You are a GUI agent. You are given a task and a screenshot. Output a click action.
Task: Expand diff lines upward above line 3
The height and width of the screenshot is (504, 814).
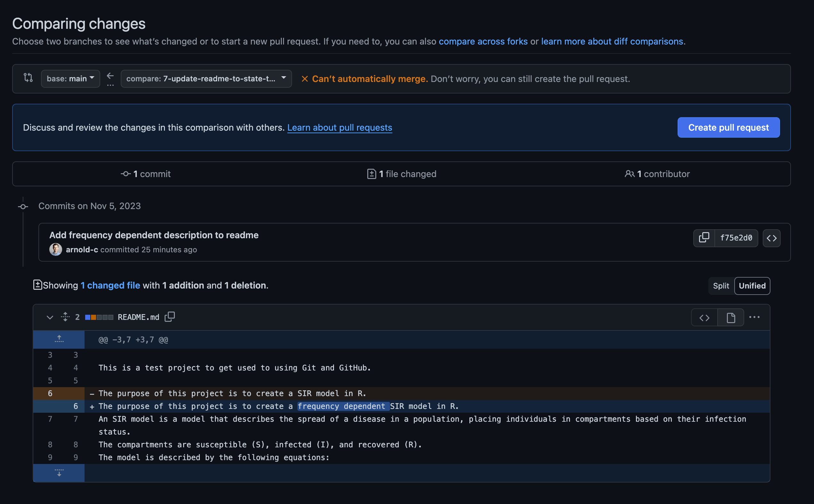59,339
